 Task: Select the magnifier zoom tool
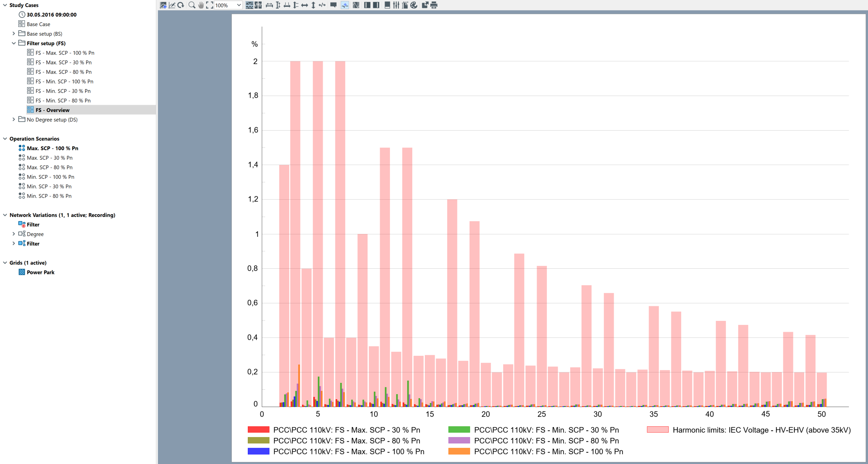(x=192, y=5)
